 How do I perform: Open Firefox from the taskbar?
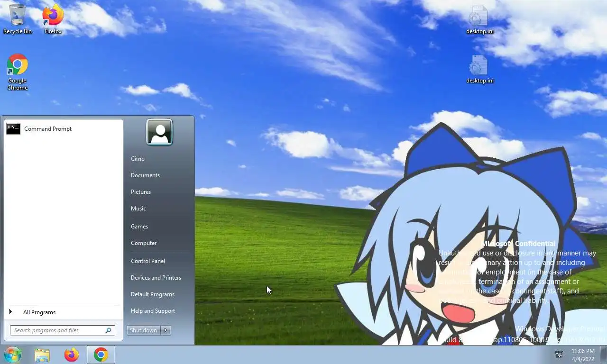pyautogui.click(x=72, y=355)
